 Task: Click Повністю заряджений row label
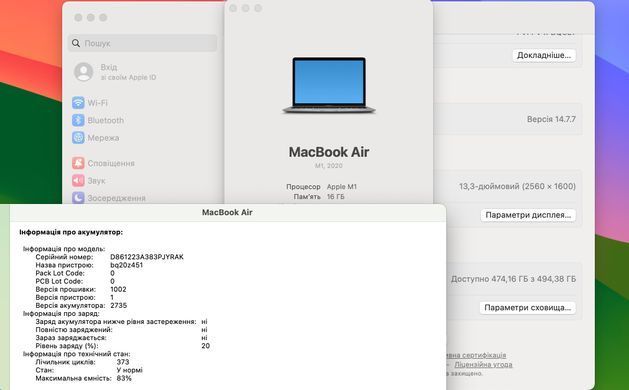click(x=74, y=330)
